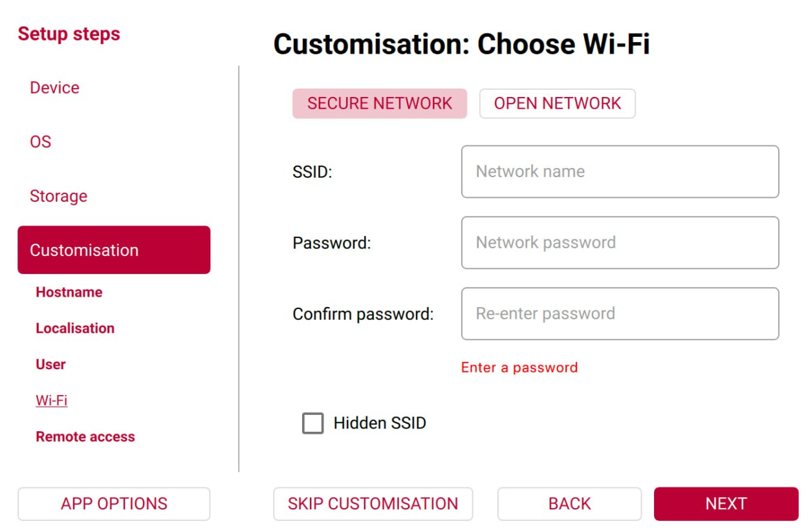The width and height of the screenshot is (808, 532).
Task: Go back using the Back button
Action: point(569,503)
